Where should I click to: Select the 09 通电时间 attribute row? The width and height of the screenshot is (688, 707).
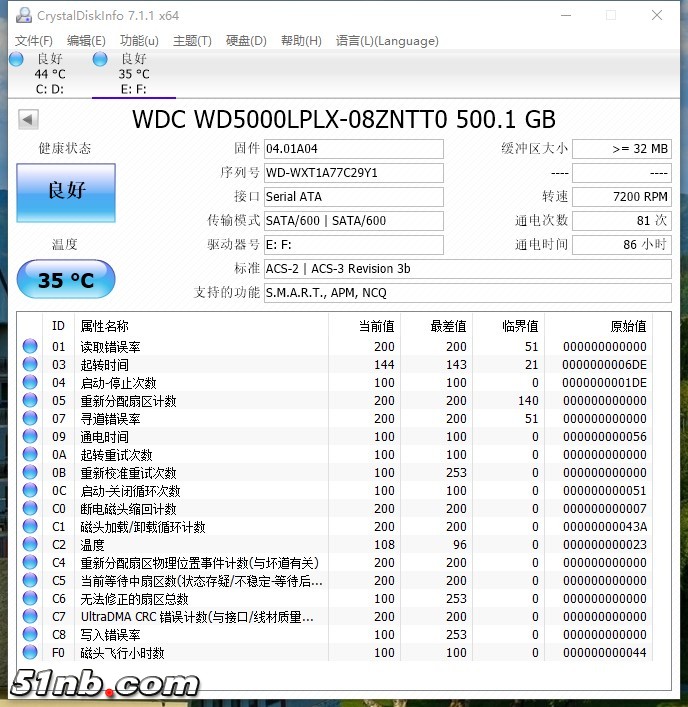(200, 437)
